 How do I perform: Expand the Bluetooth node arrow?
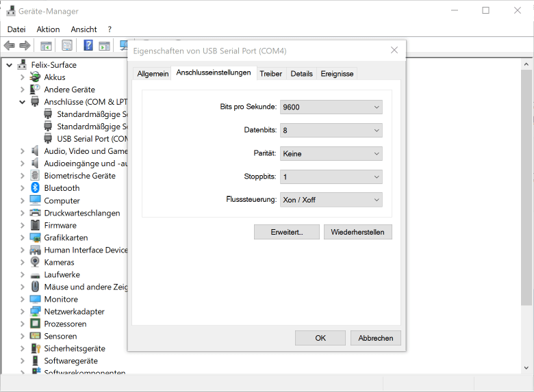tap(22, 188)
